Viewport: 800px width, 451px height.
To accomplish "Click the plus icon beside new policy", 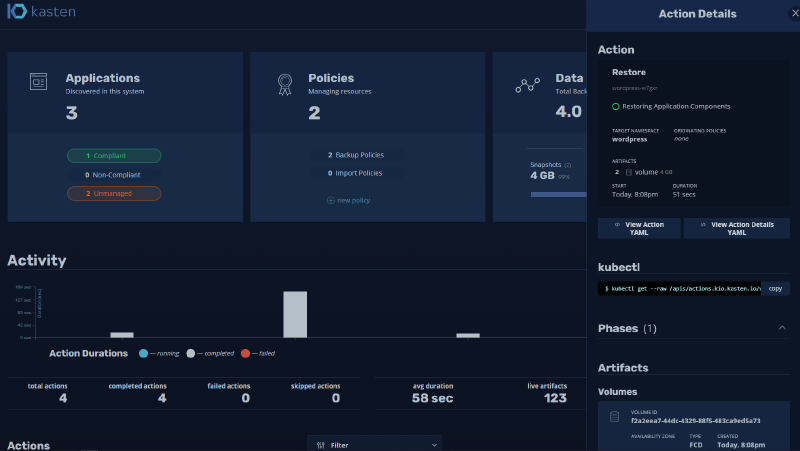I will click(331, 201).
